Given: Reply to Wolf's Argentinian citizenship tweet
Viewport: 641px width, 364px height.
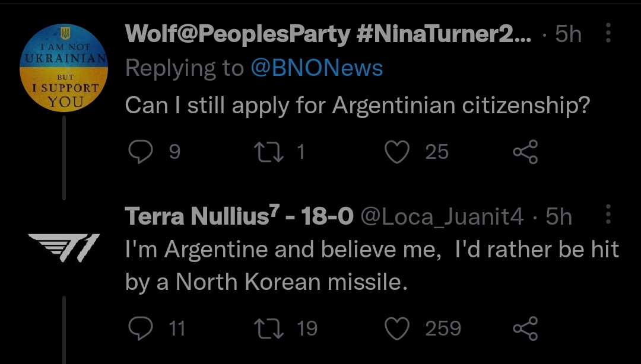Looking at the screenshot, I should [x=141, y=152].
